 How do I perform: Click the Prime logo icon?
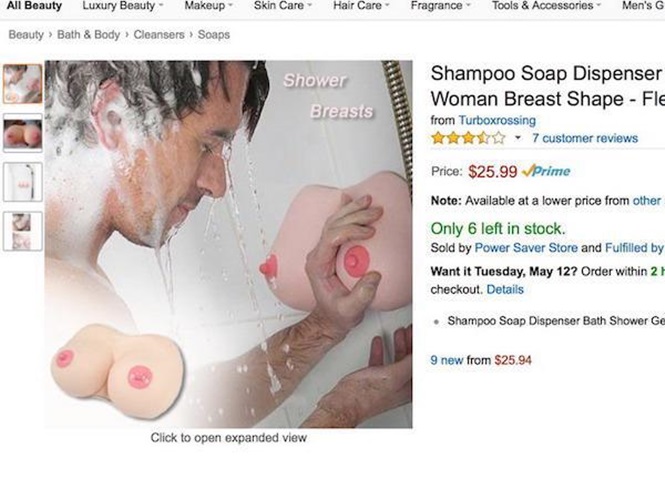coord(546,171)
